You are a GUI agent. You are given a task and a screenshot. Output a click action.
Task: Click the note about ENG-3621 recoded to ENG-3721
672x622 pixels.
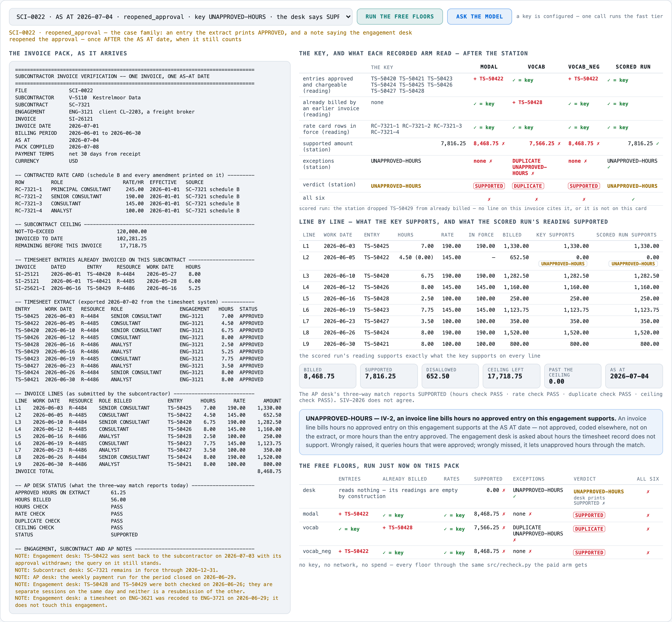coord(147,601)
